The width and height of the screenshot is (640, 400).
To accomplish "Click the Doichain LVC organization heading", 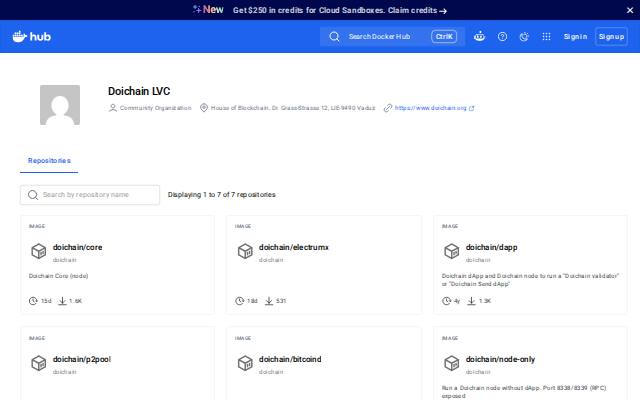I will coord(139,91).
